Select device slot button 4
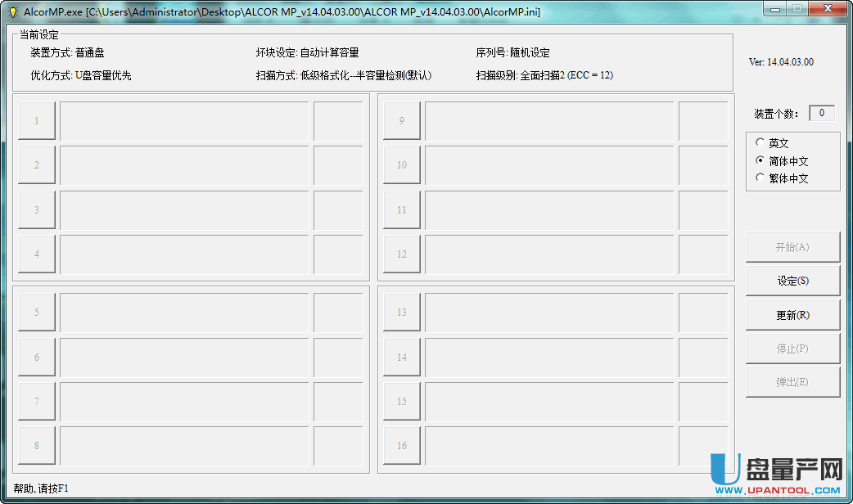 coord(37,254)
